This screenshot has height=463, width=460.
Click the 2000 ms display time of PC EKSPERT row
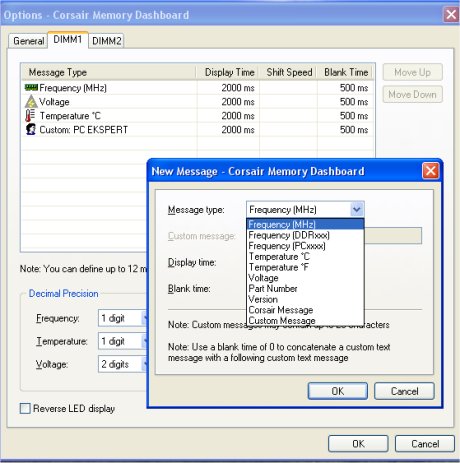238,130
